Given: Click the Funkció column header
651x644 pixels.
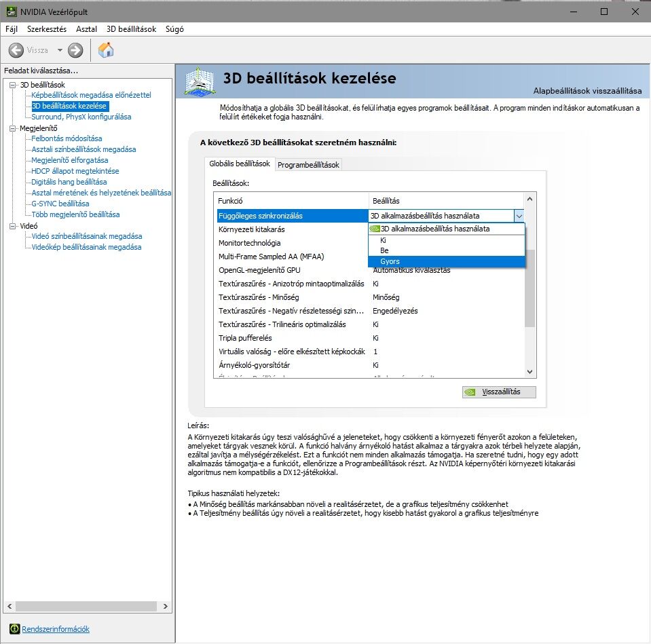Looking at the screenshot, I should coord(291,201).
